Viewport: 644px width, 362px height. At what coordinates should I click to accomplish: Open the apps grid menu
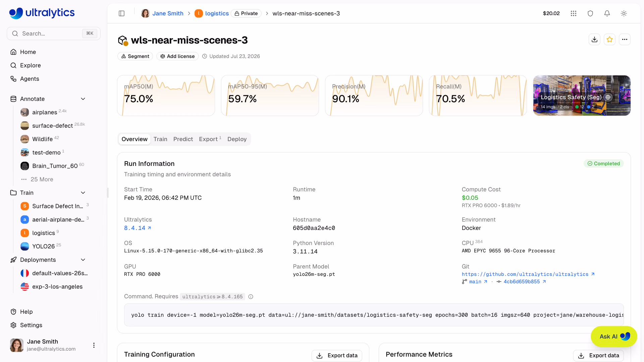click(x=574, y=13)
